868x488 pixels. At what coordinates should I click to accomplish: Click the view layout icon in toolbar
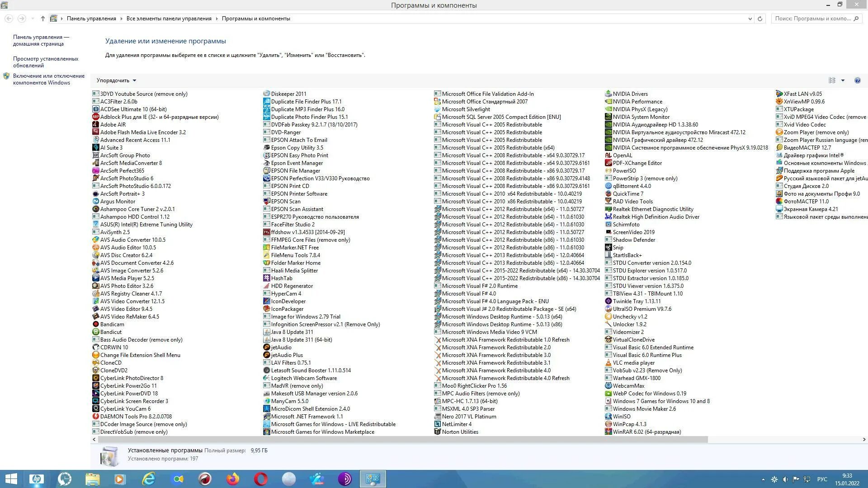tap(832, 80)
